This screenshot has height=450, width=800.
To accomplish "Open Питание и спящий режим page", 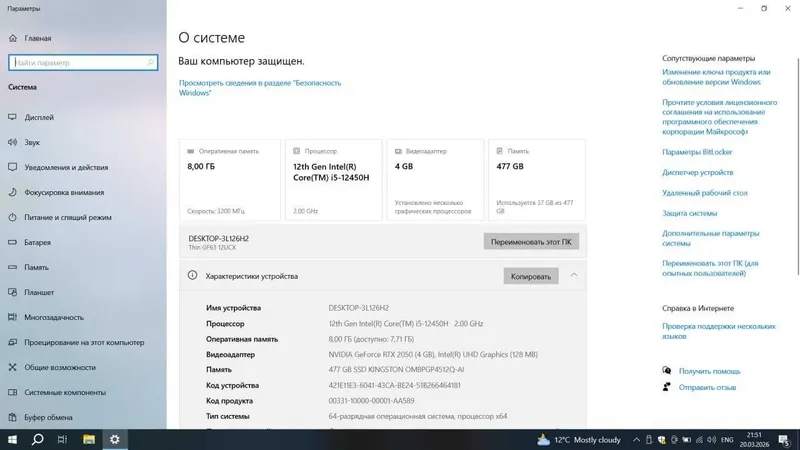I will point(68,217).
